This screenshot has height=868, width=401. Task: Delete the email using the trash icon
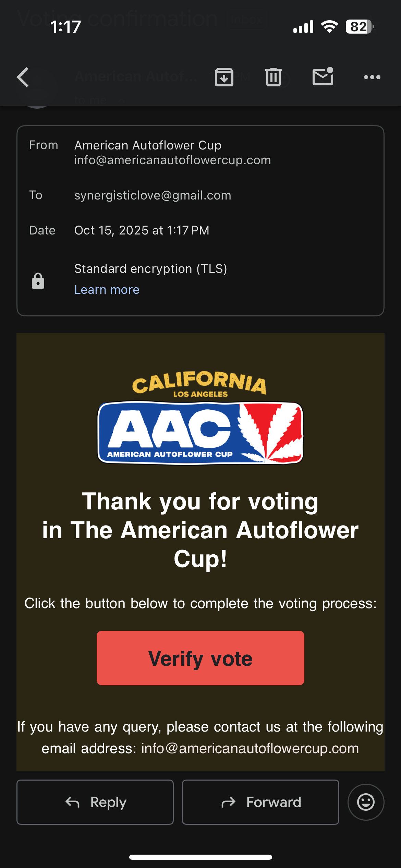click(273, 77)
